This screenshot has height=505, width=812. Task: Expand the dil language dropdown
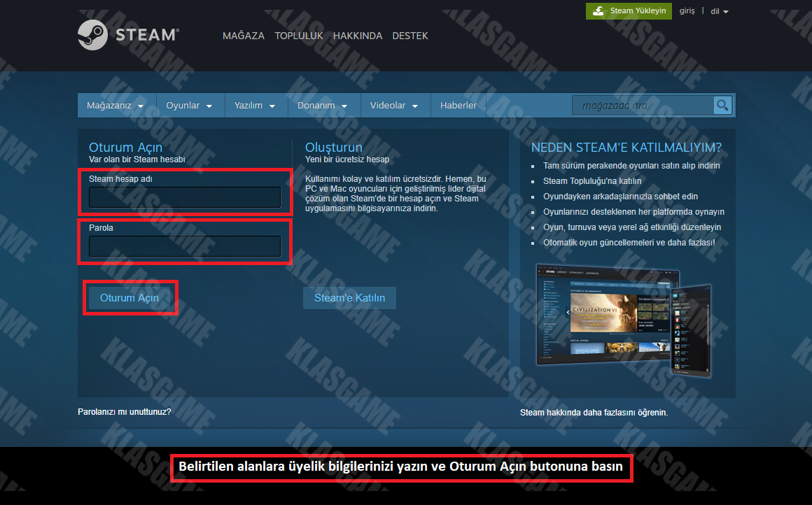720,11
